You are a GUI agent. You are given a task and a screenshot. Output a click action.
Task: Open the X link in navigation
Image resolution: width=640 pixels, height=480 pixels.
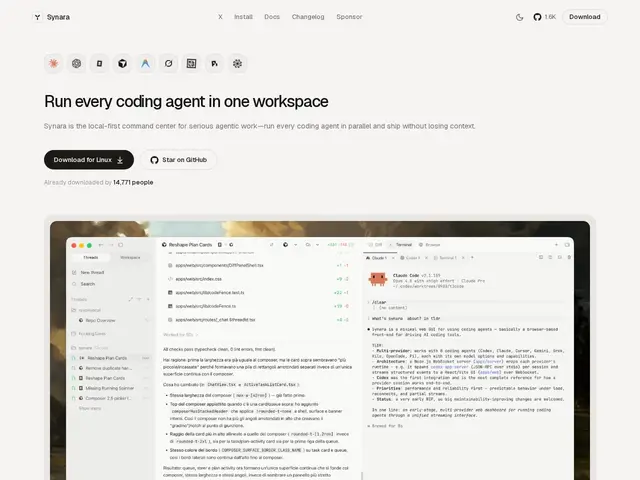(220, 17)
